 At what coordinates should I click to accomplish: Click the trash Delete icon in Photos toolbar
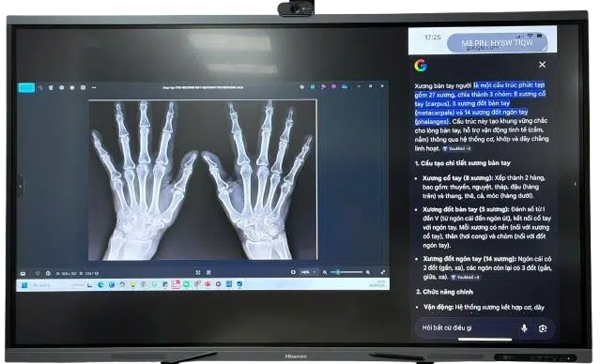tap(51, 87)
